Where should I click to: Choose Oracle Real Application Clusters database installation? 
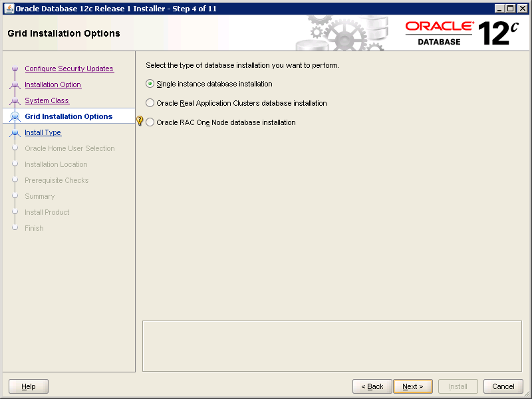[150, 103]
